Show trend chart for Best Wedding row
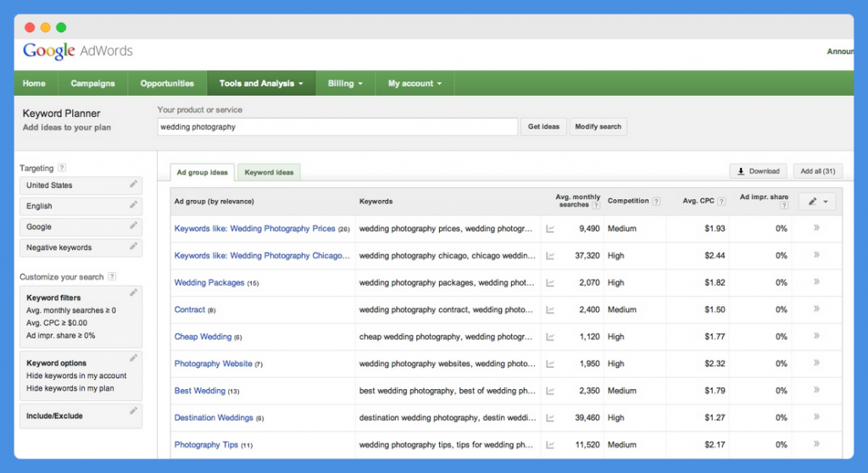Image resolution: width=868 pixels, height=473 pixels. (550, 391)
